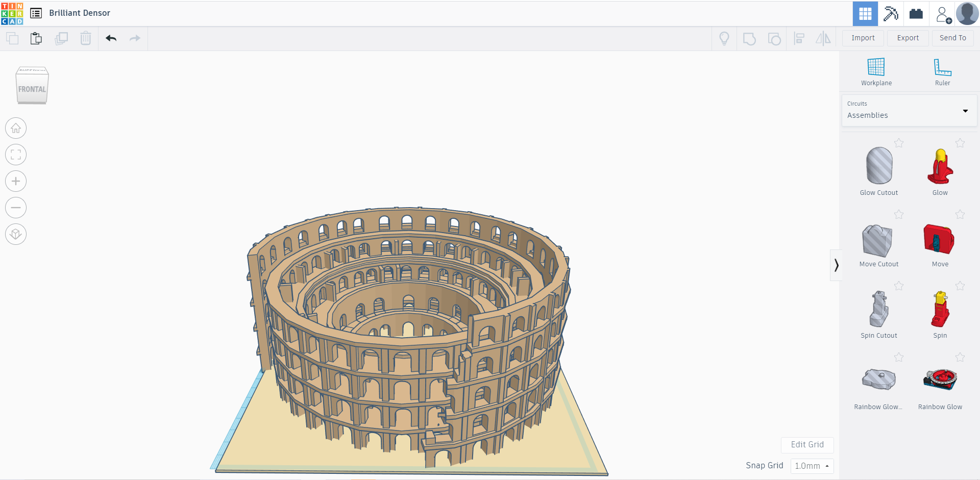
Task: Favorite the Rainbow Glow cutout star
Action: [899, 358]
